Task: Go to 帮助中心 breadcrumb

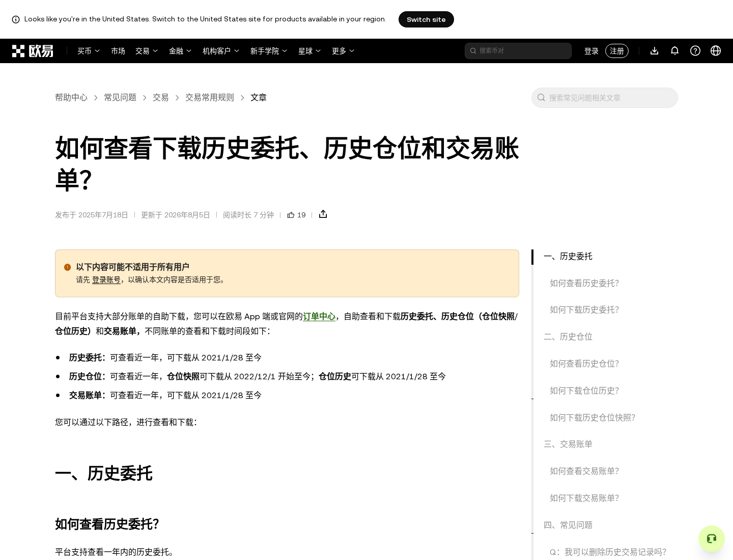Action: [x=71, y=97]
